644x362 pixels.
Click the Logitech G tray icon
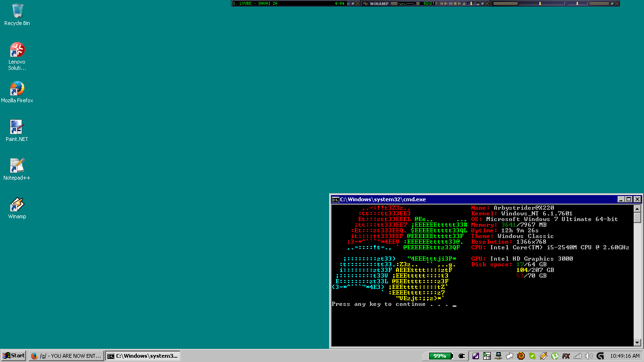(x=600, y=356)
